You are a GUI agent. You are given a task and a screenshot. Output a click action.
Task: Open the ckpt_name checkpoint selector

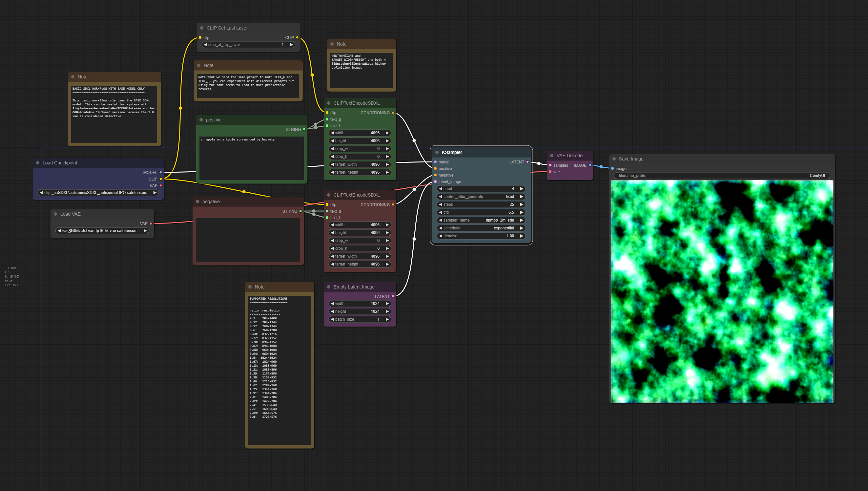click(x=98, y=193)
